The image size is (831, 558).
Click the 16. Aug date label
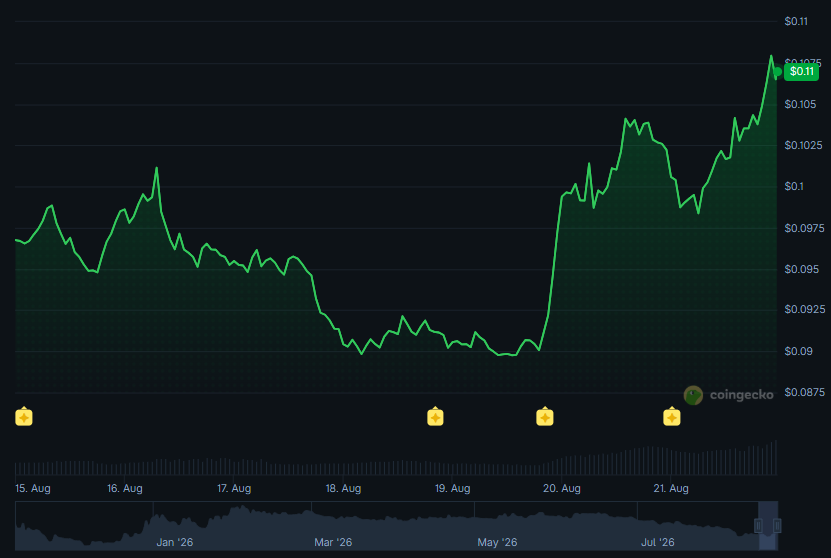coord(125,488)
